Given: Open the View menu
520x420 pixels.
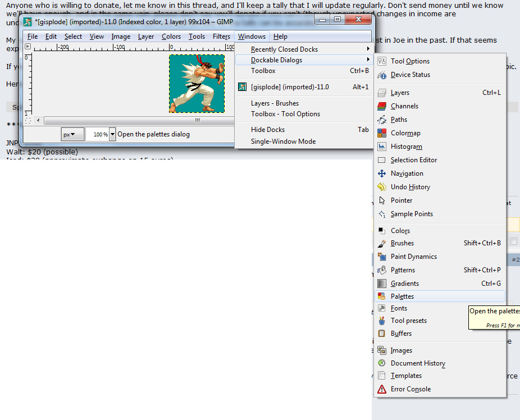Looking at the screenshot, I should click(97, 36).
